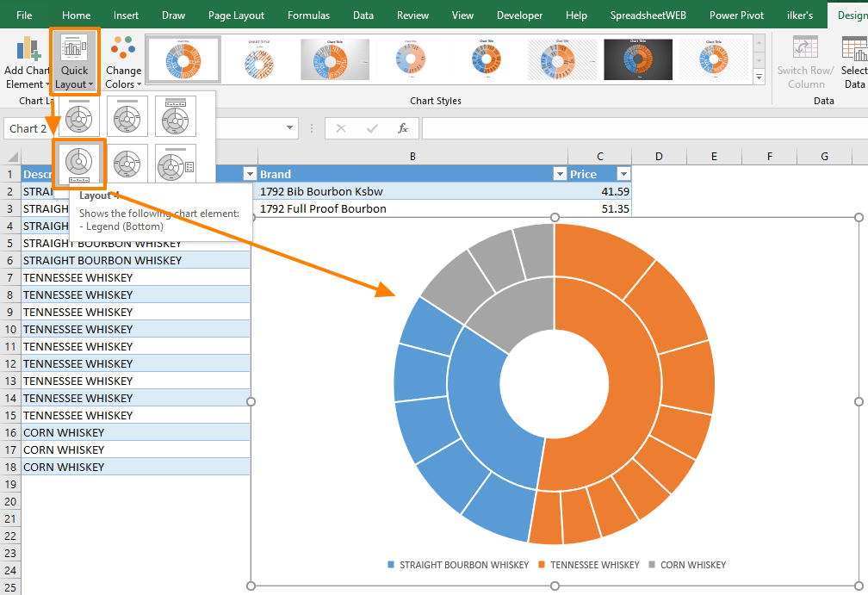Image resolution: width=868 pixels, height=595 pixels.
Task: Apply the first doughnut chart style
Action: pos(183,59)
